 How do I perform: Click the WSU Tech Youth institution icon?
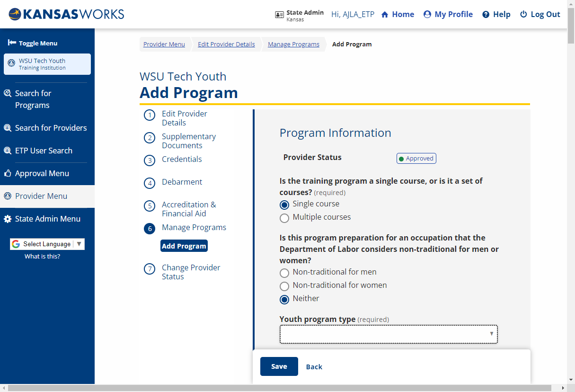11,63
